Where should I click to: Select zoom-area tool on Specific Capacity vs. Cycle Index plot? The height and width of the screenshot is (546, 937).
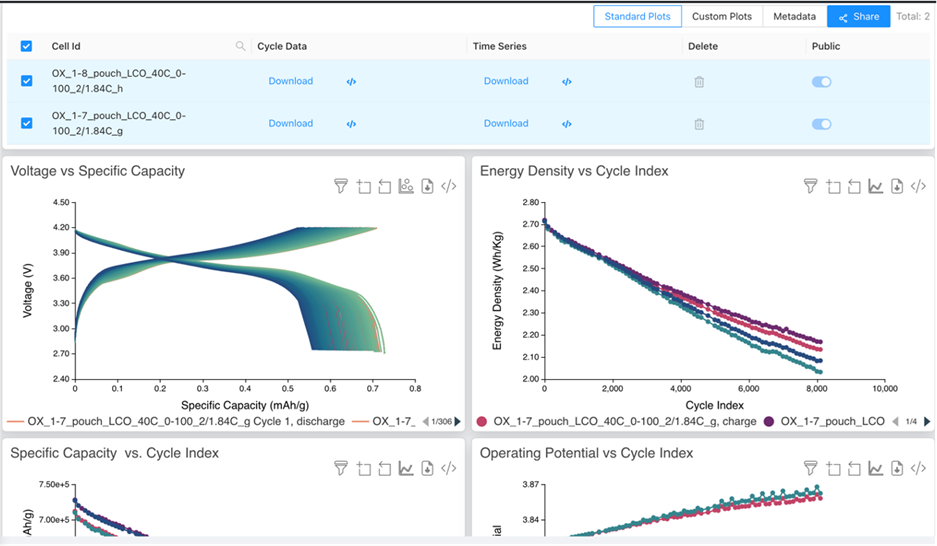click(363, 468)
